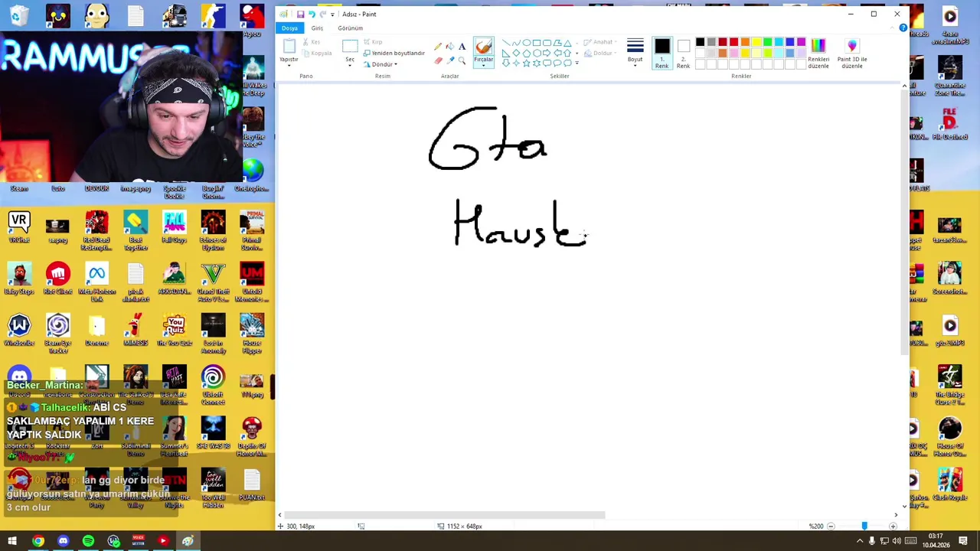
Task: Pick the yellow color swatch
Action: [x=756, y=42]
